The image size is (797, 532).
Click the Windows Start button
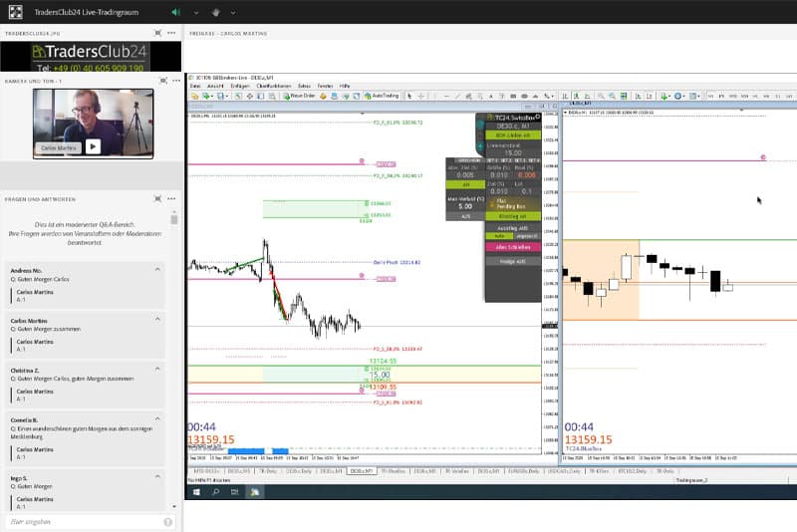(x=196, y=492)
